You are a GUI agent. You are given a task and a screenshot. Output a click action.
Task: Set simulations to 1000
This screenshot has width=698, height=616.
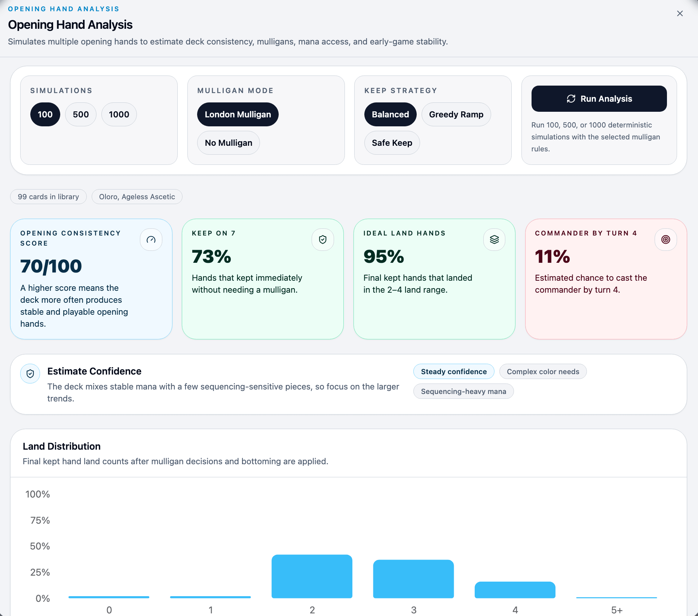(x=119, y=114)
